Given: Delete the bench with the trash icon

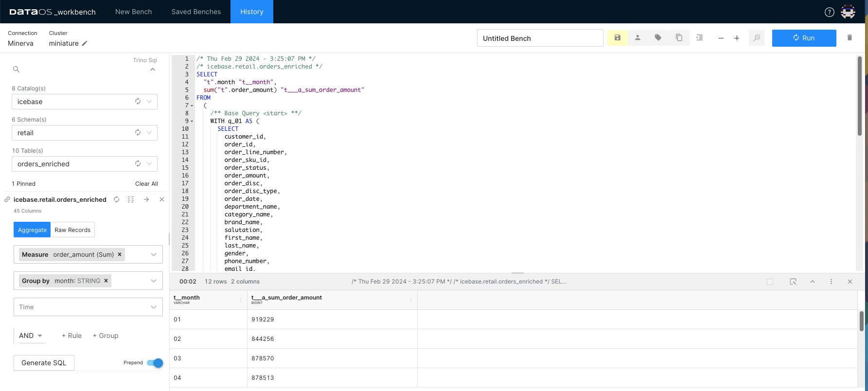Looking at the screenshot, I should tap(850, 38).
